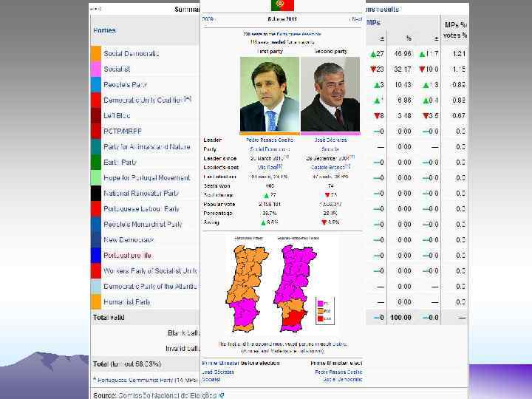Open the Social Democratic party link
532x399 pixels.
coord(132,54)
